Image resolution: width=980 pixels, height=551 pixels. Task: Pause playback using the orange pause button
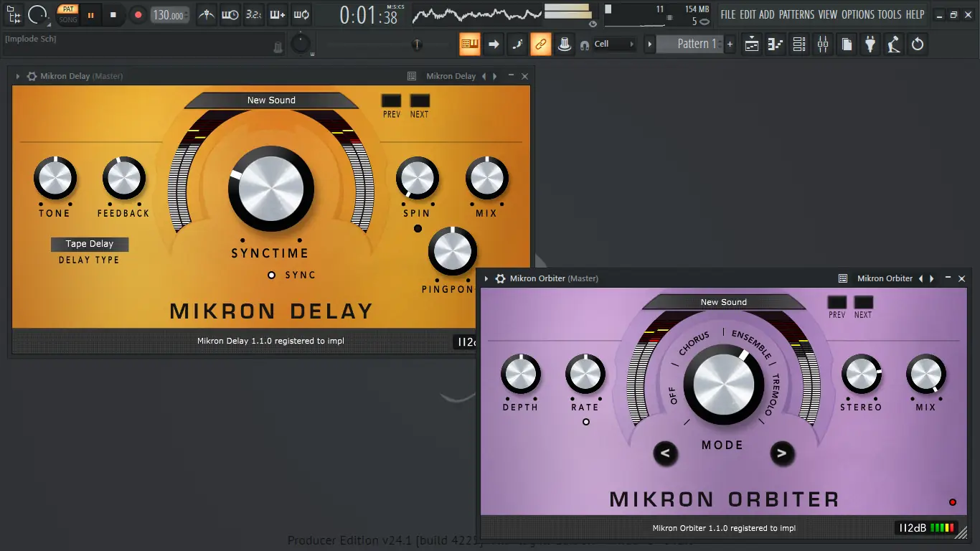[x=90, y=14]
